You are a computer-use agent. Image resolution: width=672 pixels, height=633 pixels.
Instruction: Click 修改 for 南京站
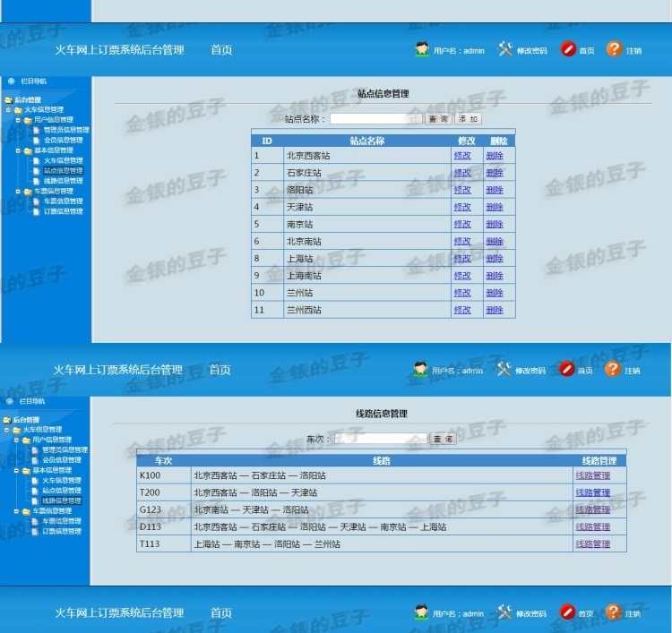point(462,224)
